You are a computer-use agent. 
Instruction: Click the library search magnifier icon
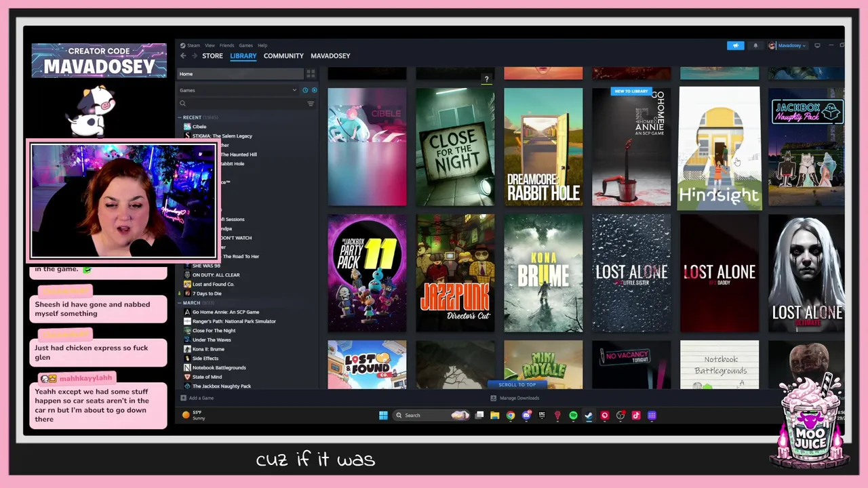click(x=182, y=104)
